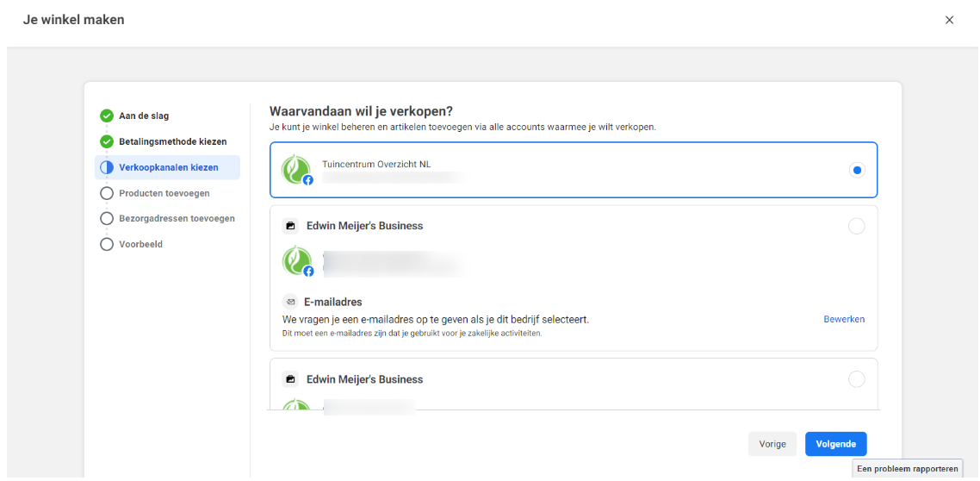Click the half-filled circle icon for Verkoopkanalen kiezen

(x=107, y=167)
